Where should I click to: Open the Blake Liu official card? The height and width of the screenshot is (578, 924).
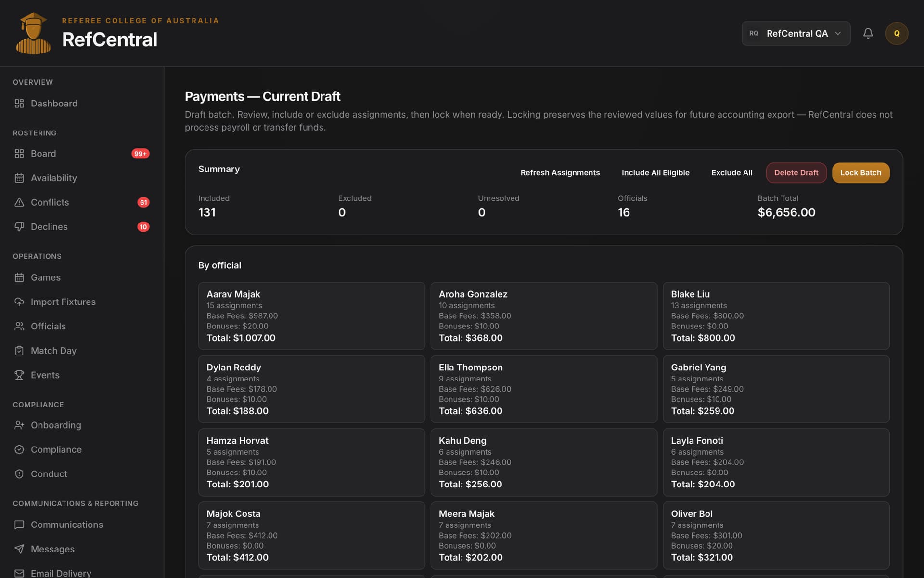[x=776, y=316]
